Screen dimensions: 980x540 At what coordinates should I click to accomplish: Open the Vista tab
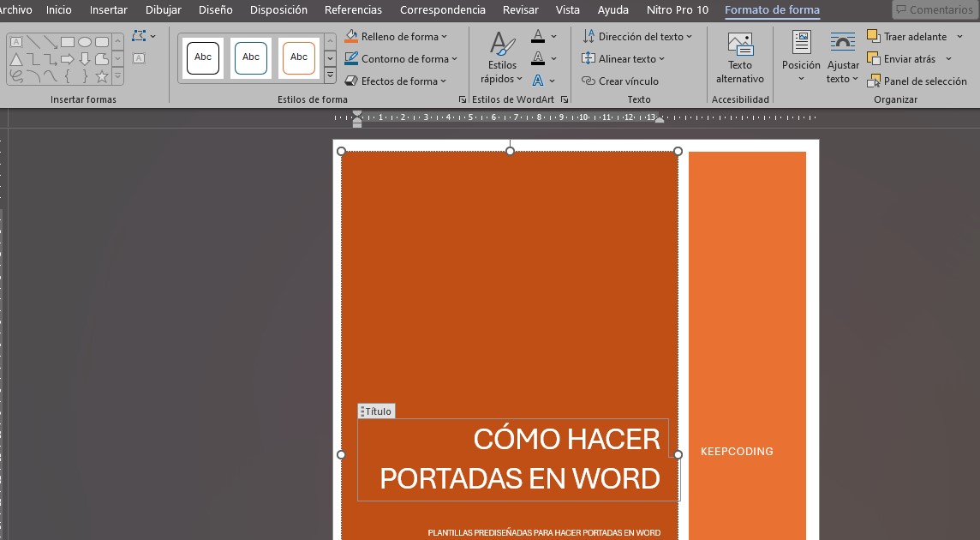(x=567, y=10)
